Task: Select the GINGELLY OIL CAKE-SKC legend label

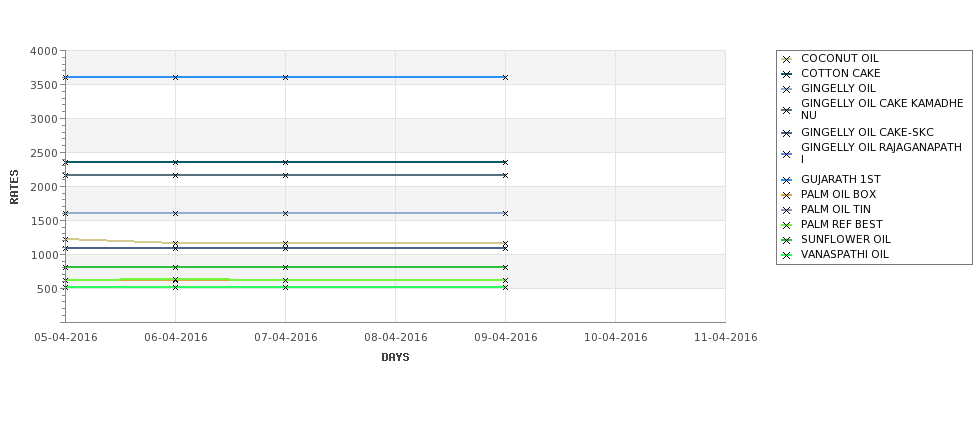Action: [x=867, y=132]
